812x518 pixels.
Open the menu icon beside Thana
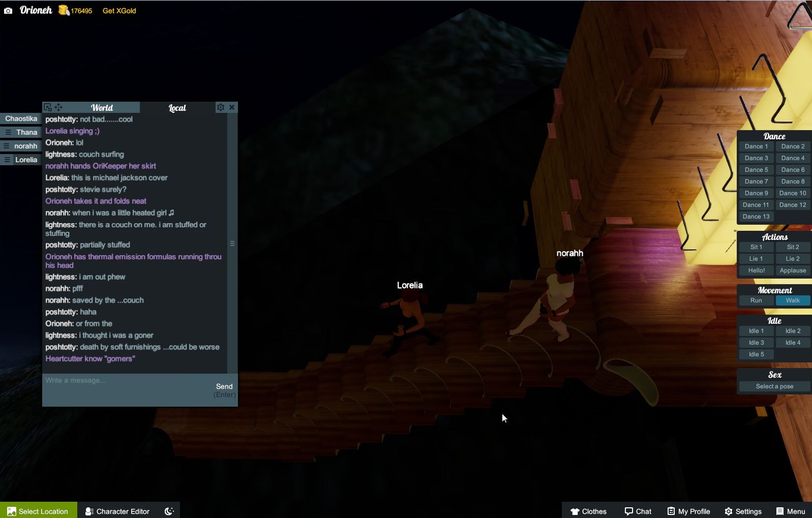8,132
